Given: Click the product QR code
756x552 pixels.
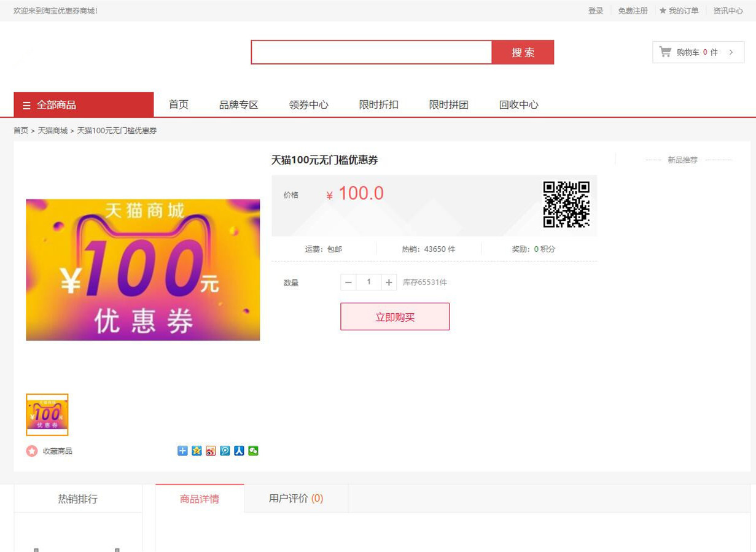Looking at the screenshot, I should click(566, 204).
